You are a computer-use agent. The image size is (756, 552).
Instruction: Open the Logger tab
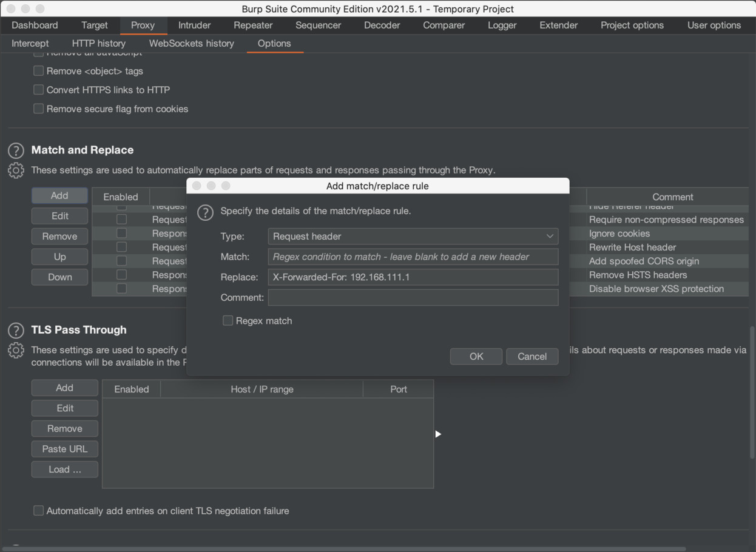(x=502, y=25)
